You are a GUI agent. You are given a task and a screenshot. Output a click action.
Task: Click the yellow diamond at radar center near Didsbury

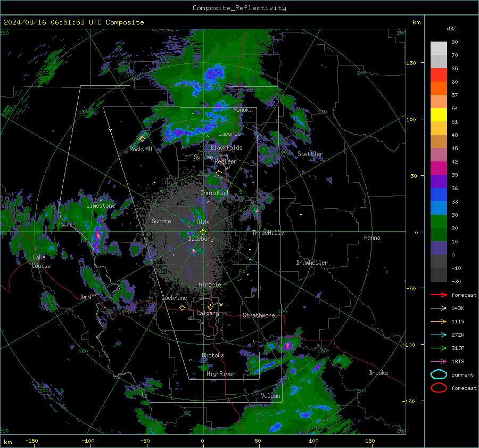203,232
